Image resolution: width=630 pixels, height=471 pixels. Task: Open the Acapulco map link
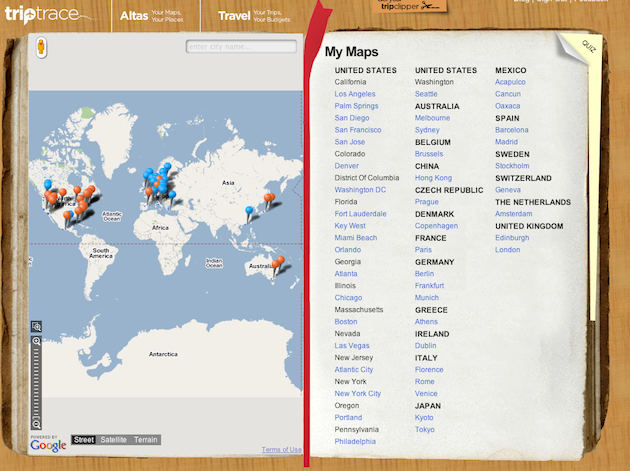coord(510,82)
